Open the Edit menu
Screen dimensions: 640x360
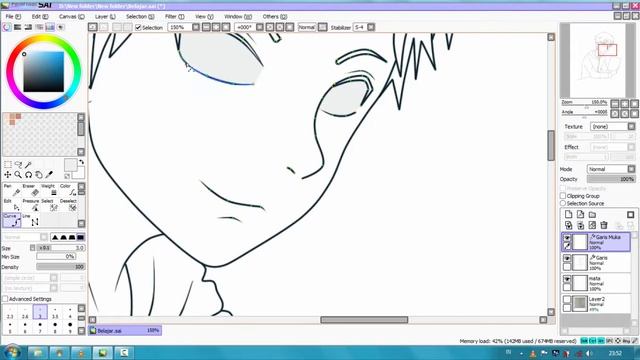[x=40, y=17]
